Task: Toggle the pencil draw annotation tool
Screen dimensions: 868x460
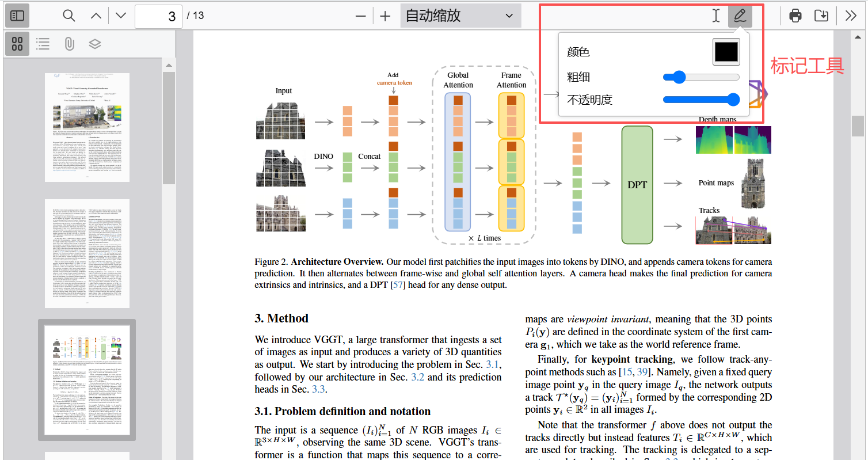Action: click(740, 16)
